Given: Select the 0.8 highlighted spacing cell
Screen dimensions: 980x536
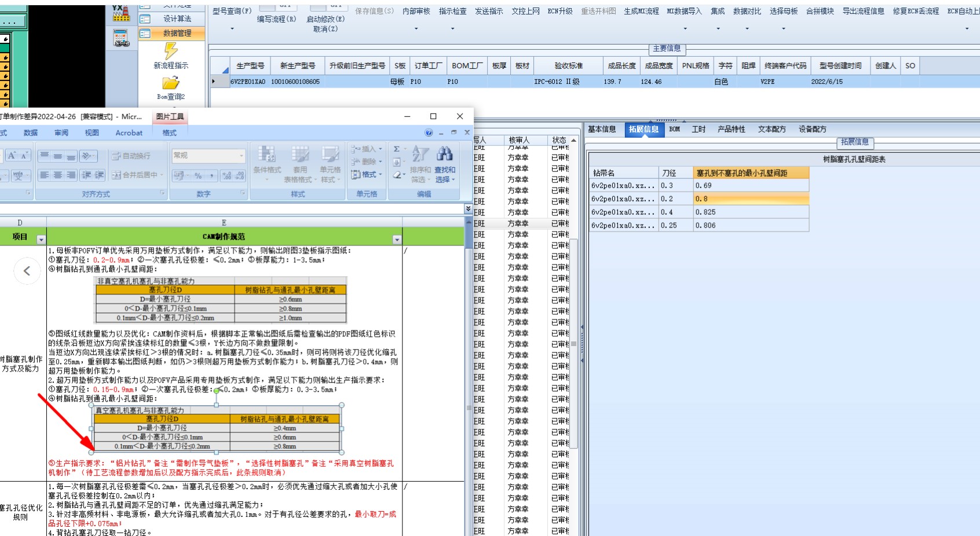Looking at the screenshot, I should (751, 199).
